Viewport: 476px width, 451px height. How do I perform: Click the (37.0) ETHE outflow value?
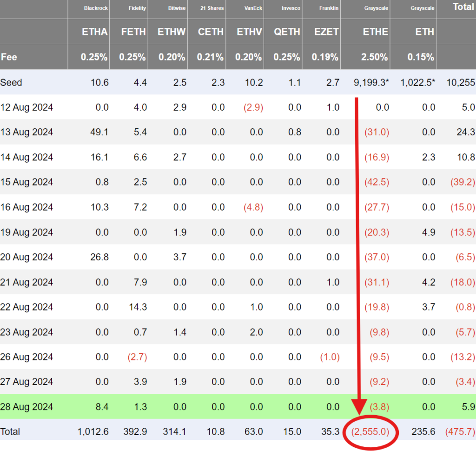(377, 258)
